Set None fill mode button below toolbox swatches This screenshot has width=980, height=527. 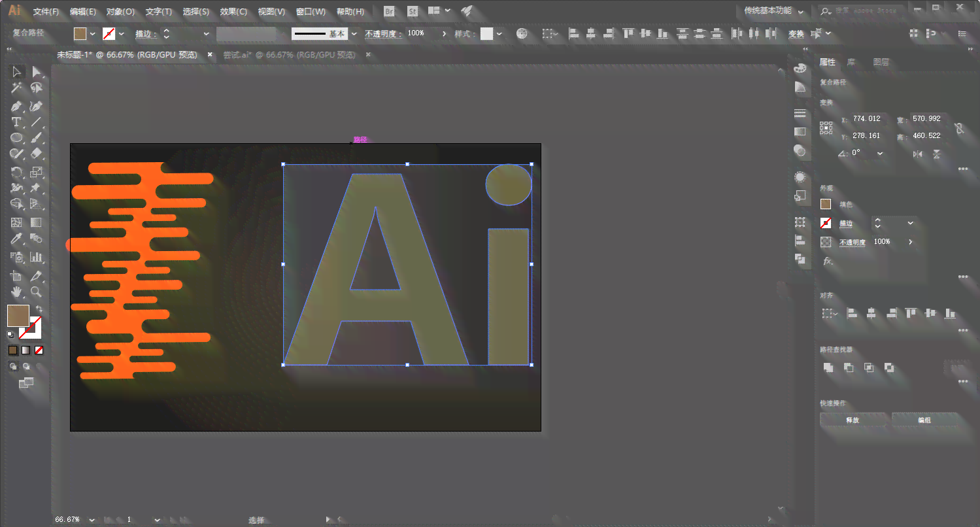click(39, 350)
